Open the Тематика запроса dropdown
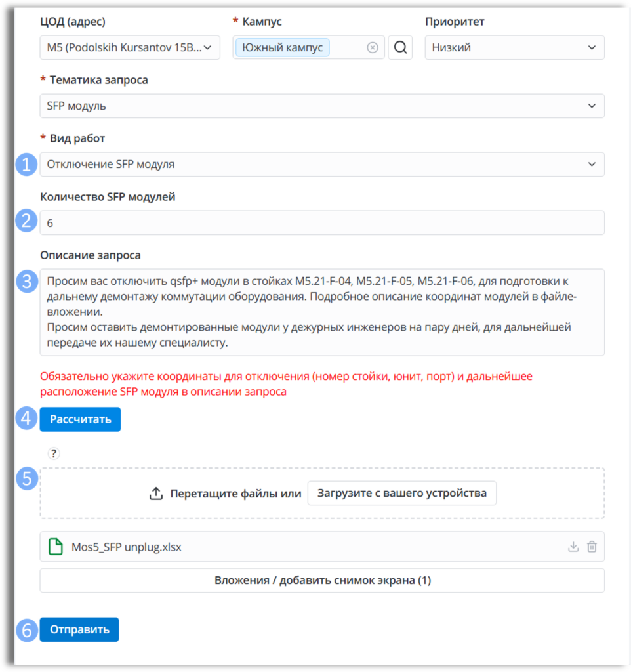 [322, 106]
